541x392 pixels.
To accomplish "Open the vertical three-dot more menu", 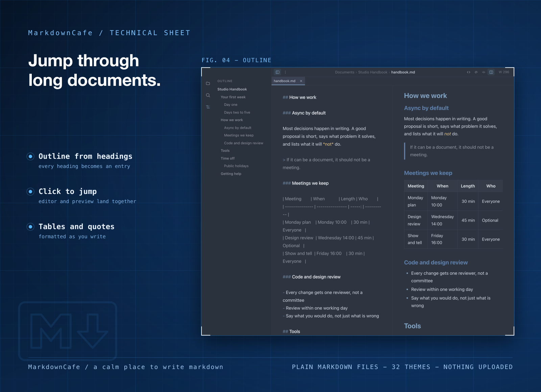I will (x=285, y=72).
